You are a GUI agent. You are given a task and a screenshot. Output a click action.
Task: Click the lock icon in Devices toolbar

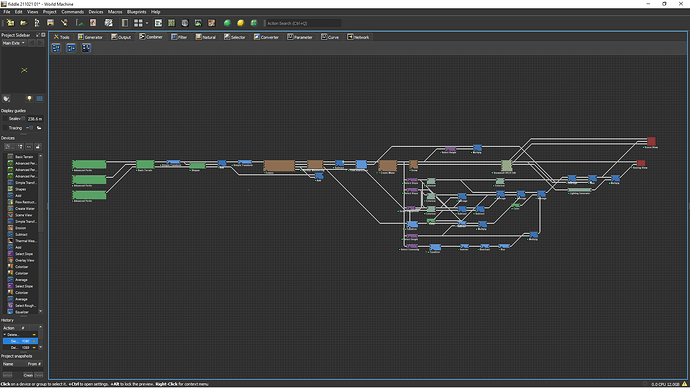tap(38, 146)
